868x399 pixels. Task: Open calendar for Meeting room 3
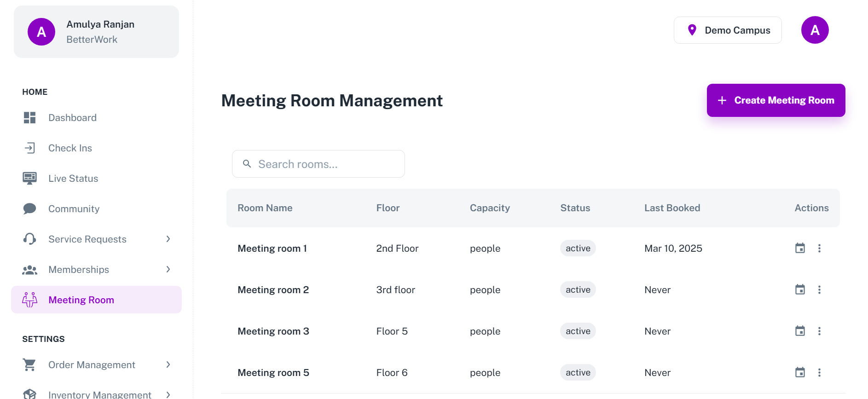coord(800,331)
